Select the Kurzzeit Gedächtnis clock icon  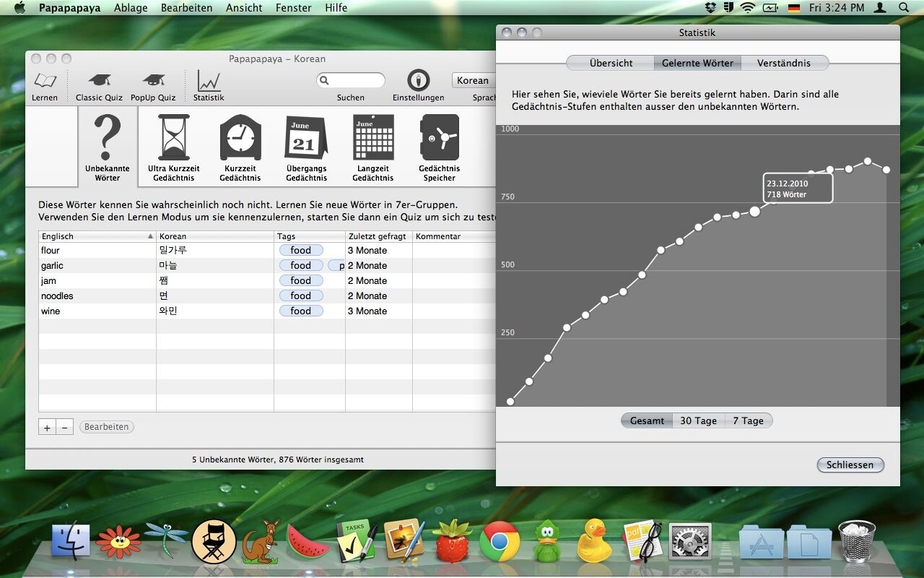tap(240, 147)
